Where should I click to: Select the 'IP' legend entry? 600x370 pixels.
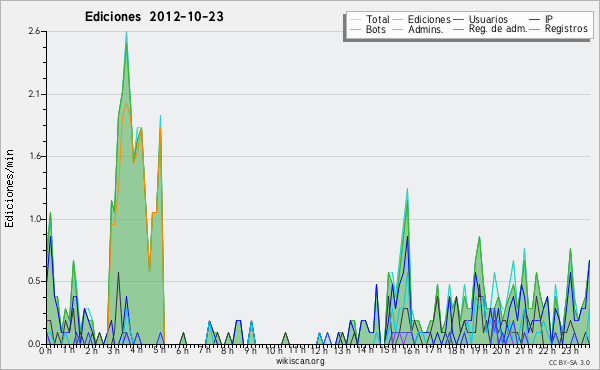pyautogui.click(x=549, y=19)
